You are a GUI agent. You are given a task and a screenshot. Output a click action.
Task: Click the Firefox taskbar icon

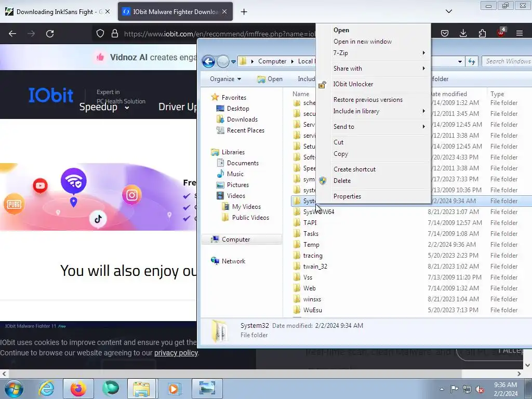(78, 389)
